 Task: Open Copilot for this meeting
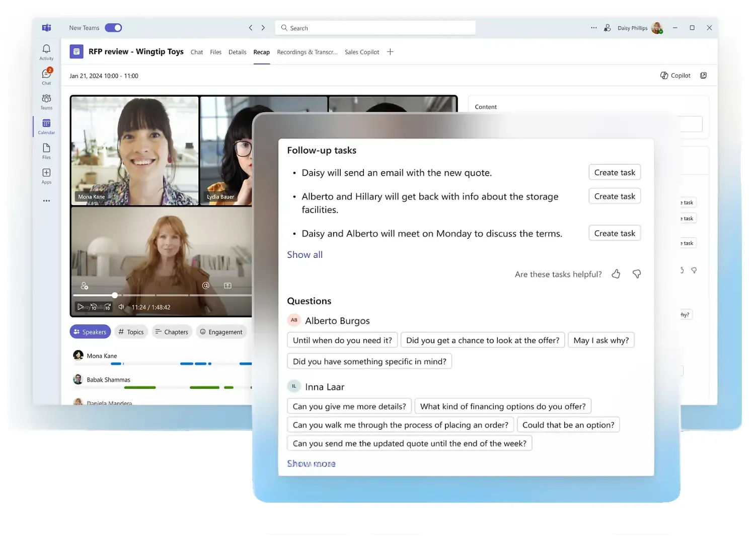[675, 76]
